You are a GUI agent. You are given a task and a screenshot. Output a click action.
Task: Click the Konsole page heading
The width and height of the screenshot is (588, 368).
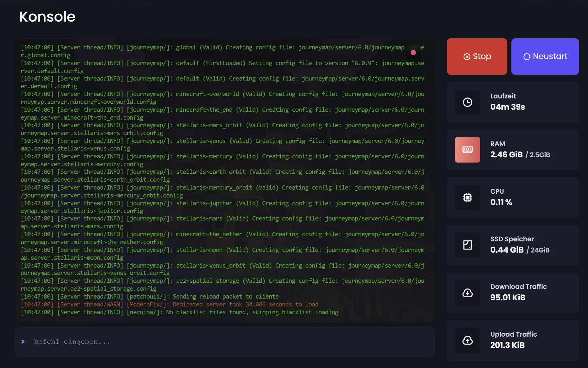pyautogui.click(x=47, y=17)
